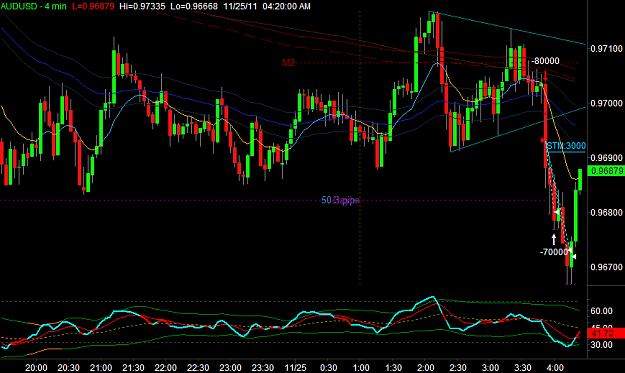
Task: Click the 3:00 time axis label
Action: [x=490, y=367]
